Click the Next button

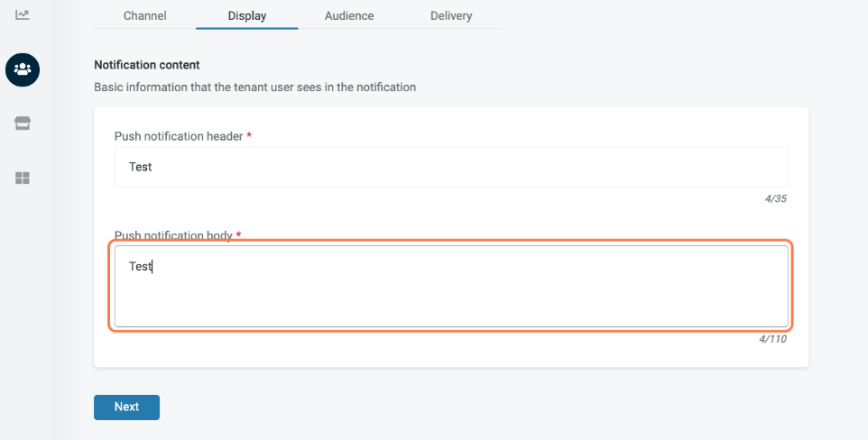[126, 407]
